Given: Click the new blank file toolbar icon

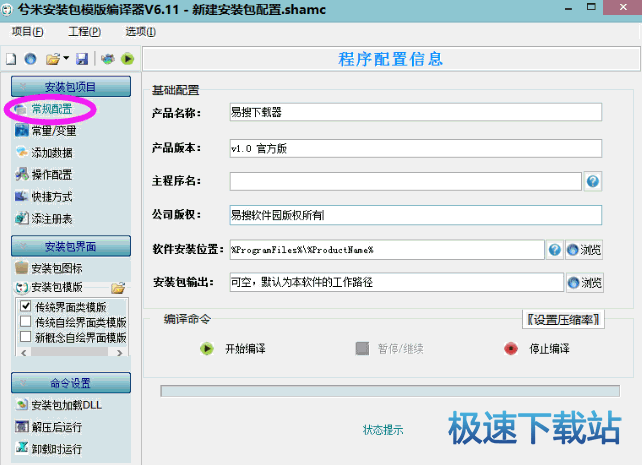Looking at the screenshot, I should pyautogui.click(x=11, y=59).
